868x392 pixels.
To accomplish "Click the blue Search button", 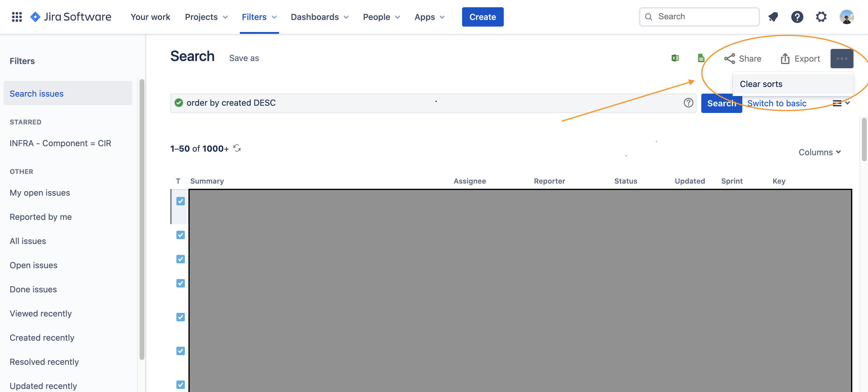I will tap(722, 103).
